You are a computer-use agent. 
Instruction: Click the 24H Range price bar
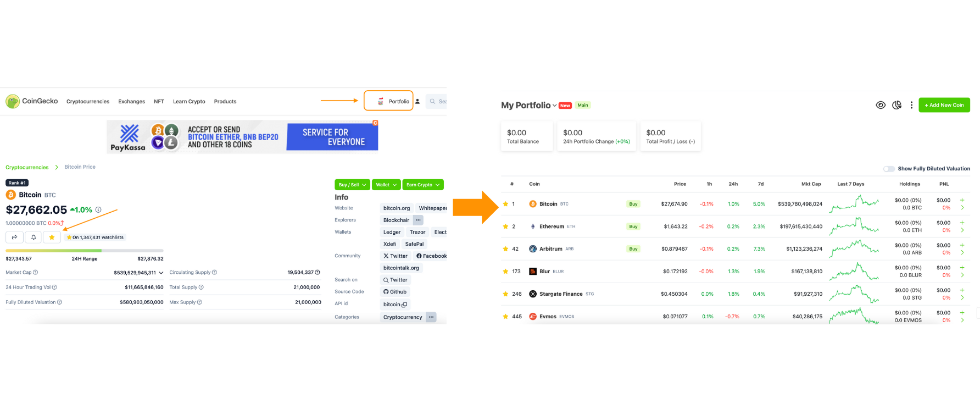click(85, 251)
